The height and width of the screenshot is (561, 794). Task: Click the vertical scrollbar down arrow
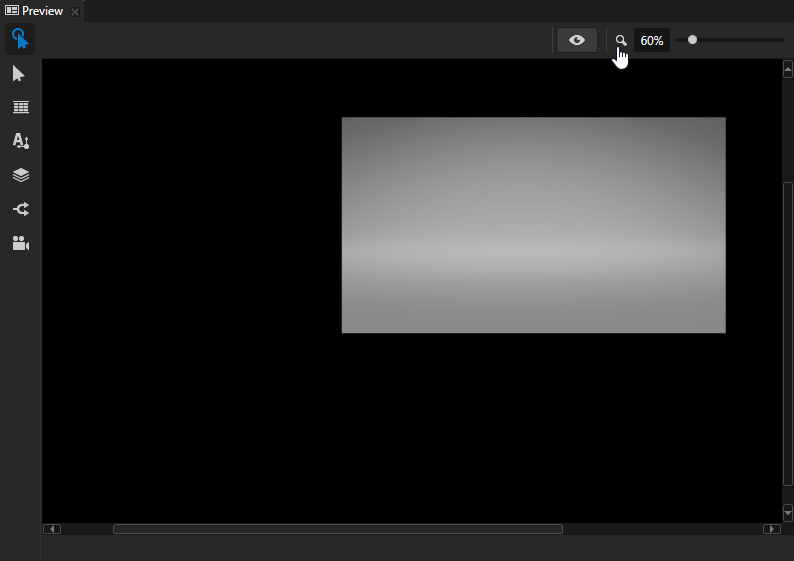tap(788, 512)
